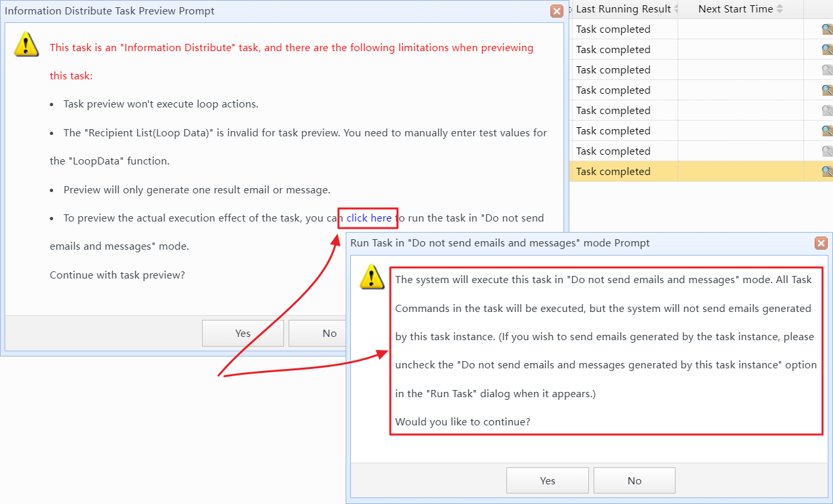833x504 pixels.
Task: Click the warning icon in the preview prompt
Action: click(27, 43)
